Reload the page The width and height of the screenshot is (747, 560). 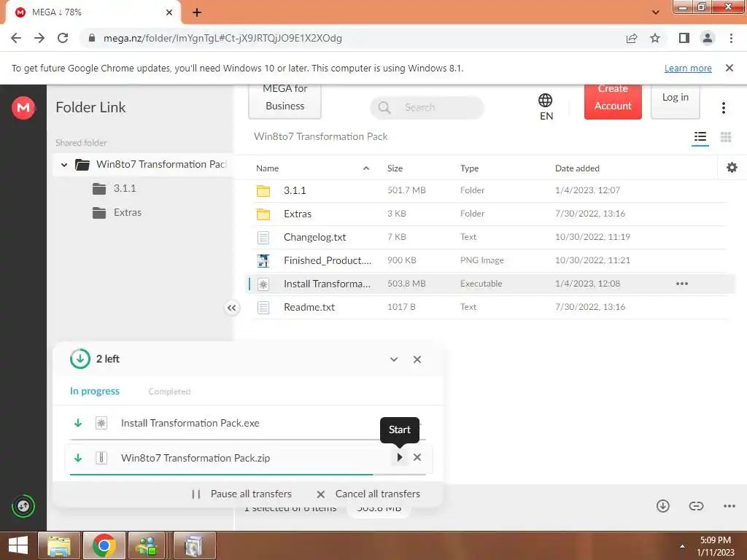click(63, 38)
